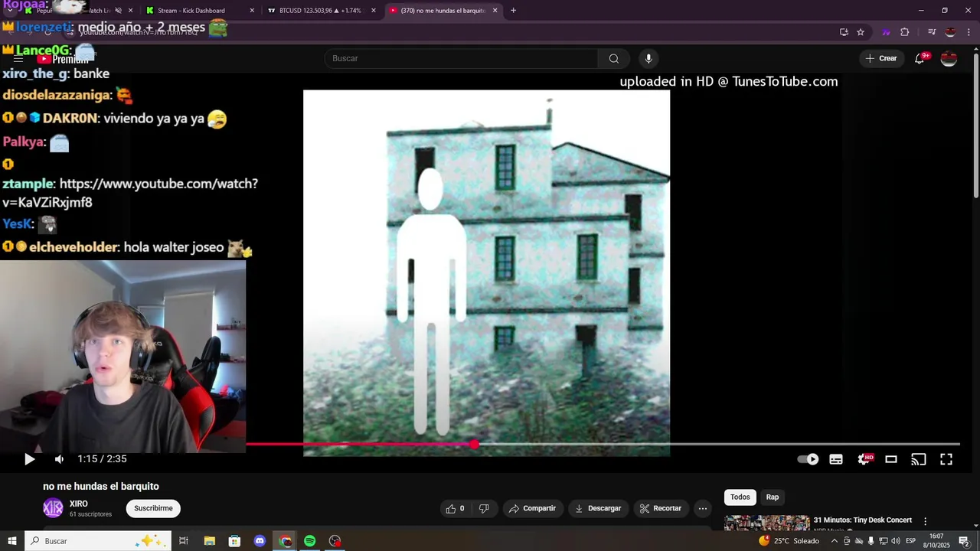This screenshot has height=551, width=980.
Task: Open the more actions three-dot menu
Action: click(703, 508)
